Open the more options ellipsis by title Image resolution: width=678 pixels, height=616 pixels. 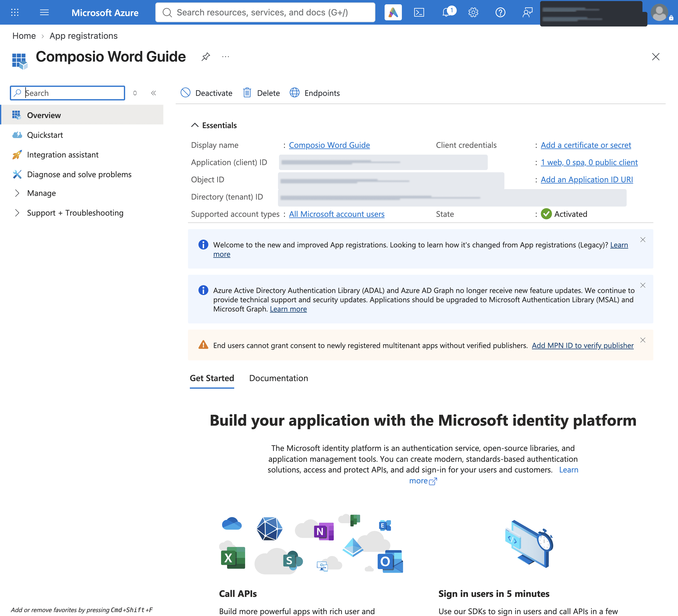pyautogui.click(x=226, y=56)
